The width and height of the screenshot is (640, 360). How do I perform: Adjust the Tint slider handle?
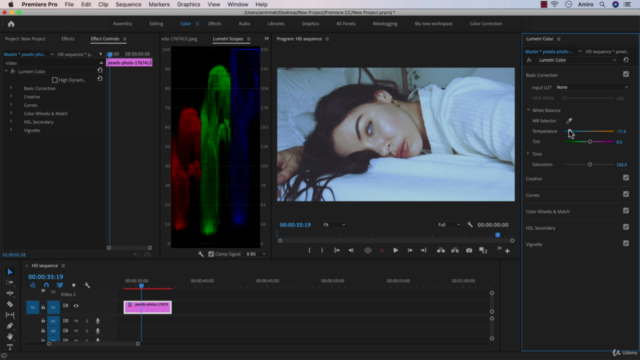[x=590, y=142]
